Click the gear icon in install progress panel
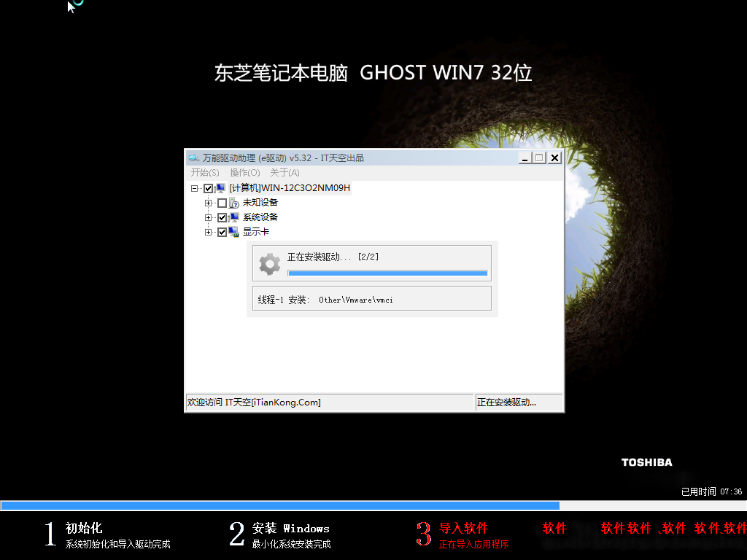The image size is (747, 560). pos(269,263)
